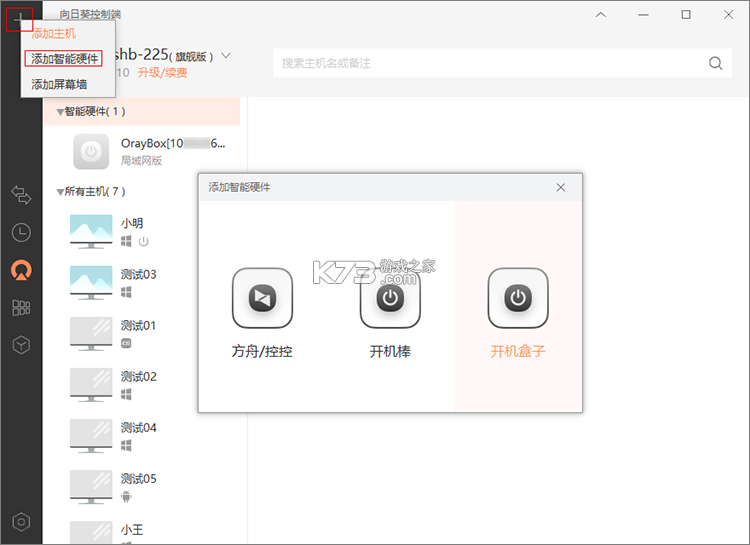Select the host named 测试02
Viewport: 750px width, 545px height.
[139, 377]
